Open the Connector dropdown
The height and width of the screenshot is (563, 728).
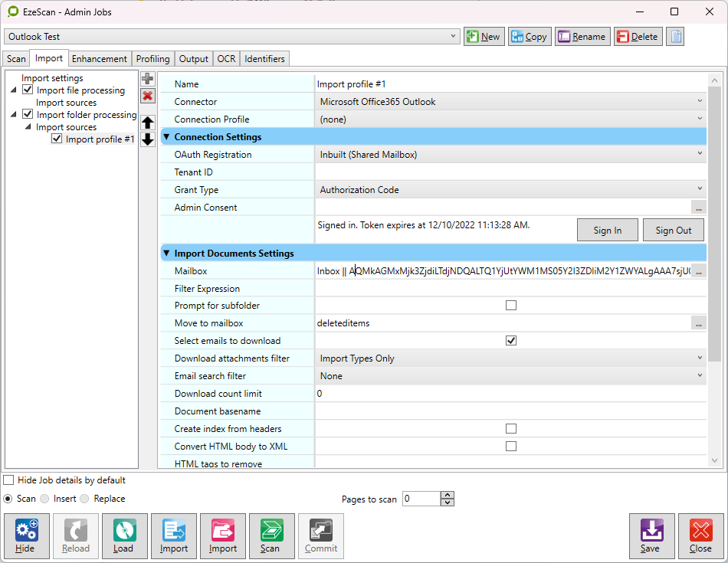point(510,102)
